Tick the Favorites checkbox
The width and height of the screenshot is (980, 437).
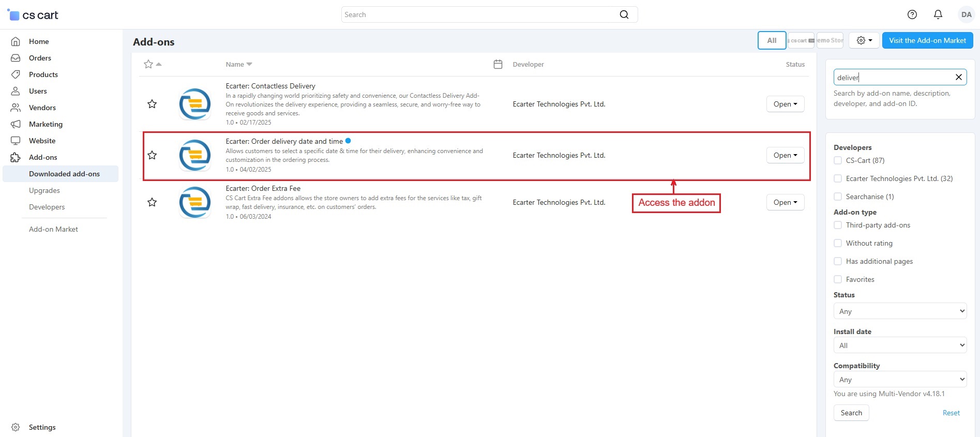point(838,279)
